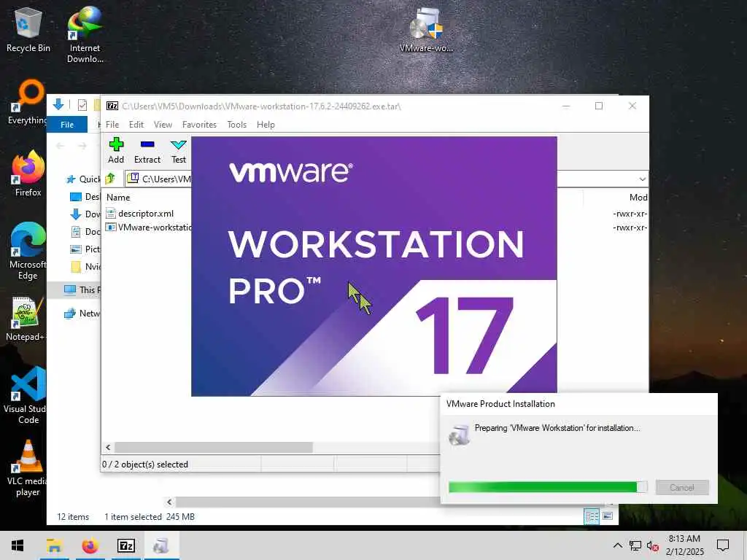Click Explorer quick access toolbar down-arrow icon
747x560 pixels.
point(58,104)
